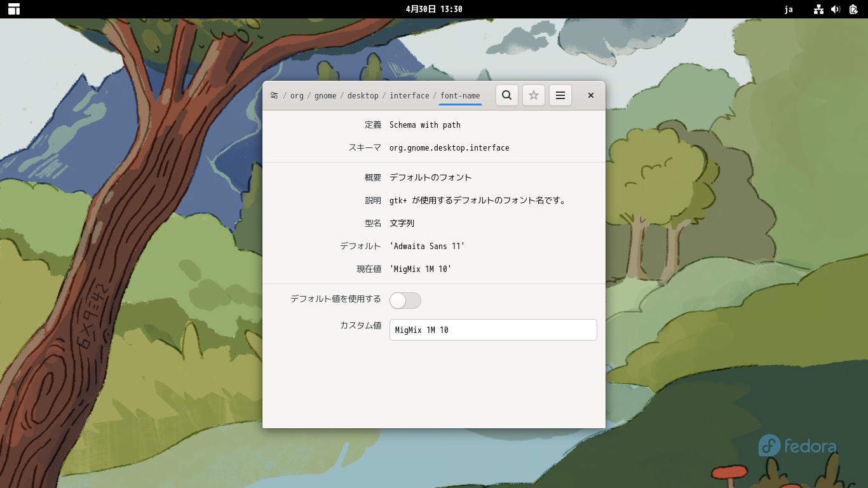Open search in dconf Editor
The image size is (868, 488).
click(x=506, y=95)
